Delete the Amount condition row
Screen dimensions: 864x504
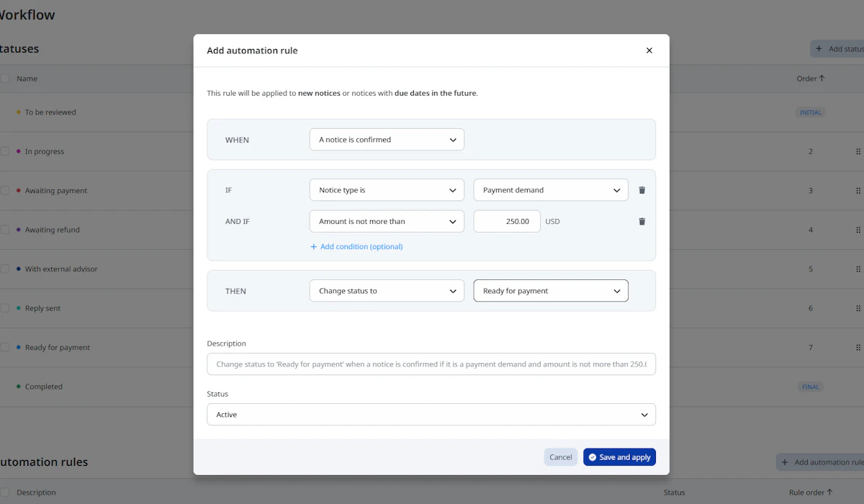point(642,222)
